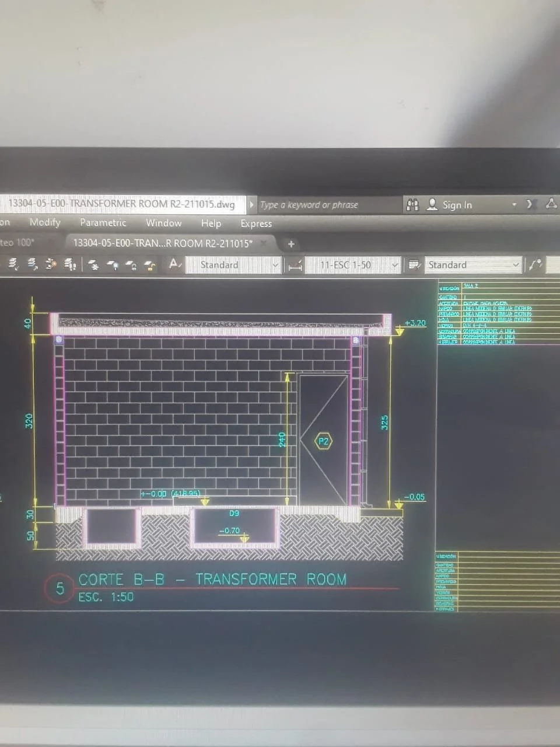Click the Autodesk A triangle icon
The height and width of the screenshot is (747, 560).
(551, 203)
